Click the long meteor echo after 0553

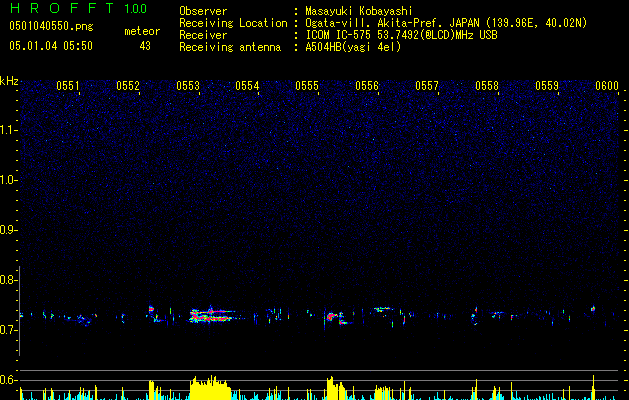tap(213, 315)
